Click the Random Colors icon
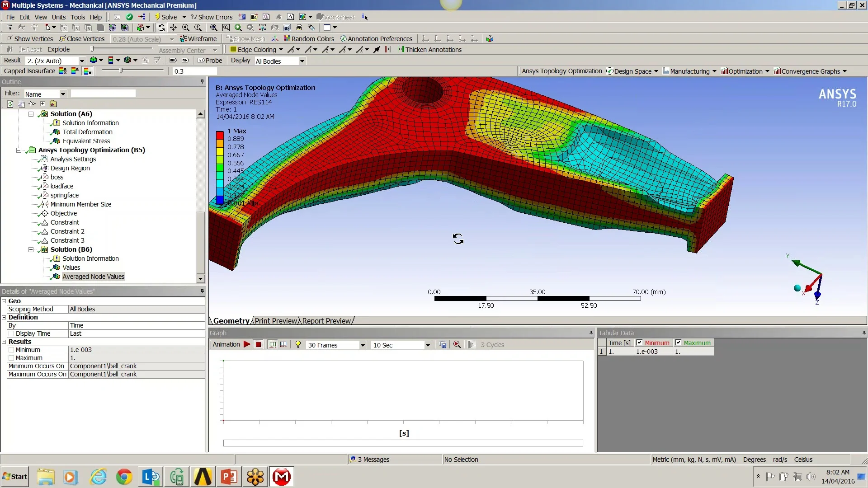The image size is (868, 488). (309, 39)
